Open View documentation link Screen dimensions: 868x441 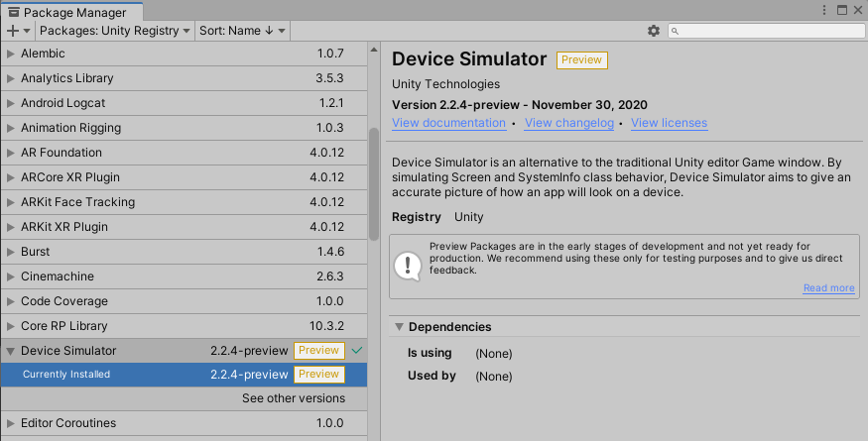point(449,123)
